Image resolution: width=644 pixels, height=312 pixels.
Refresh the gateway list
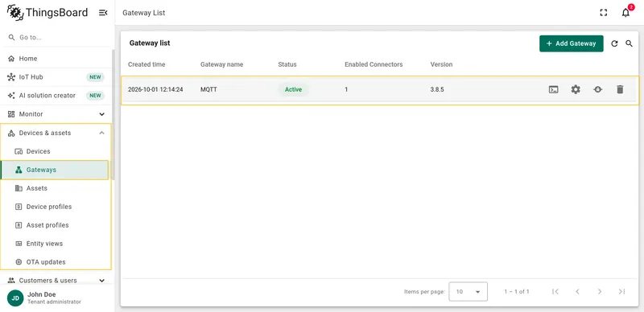tap(614, 43)
